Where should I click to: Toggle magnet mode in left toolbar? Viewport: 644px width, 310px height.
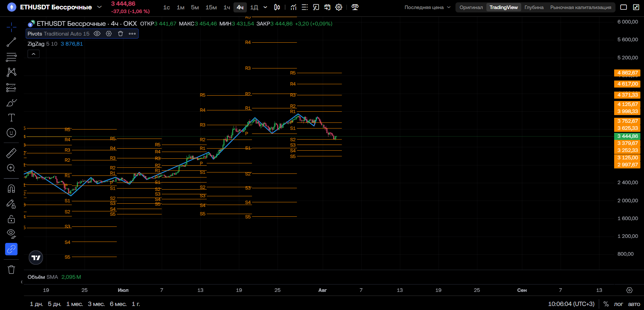coord(11,189)
